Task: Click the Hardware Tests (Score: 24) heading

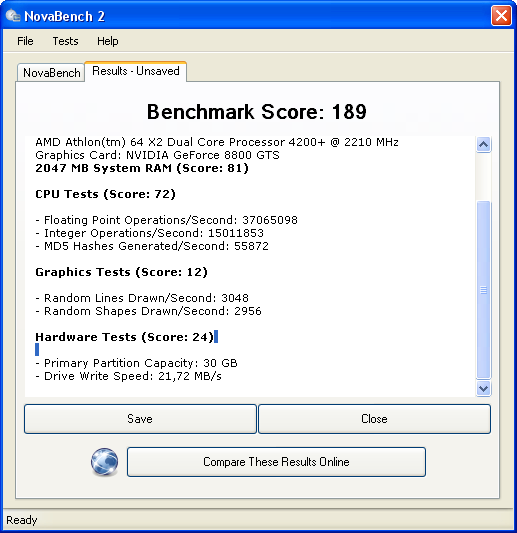Action: (124, 337)
